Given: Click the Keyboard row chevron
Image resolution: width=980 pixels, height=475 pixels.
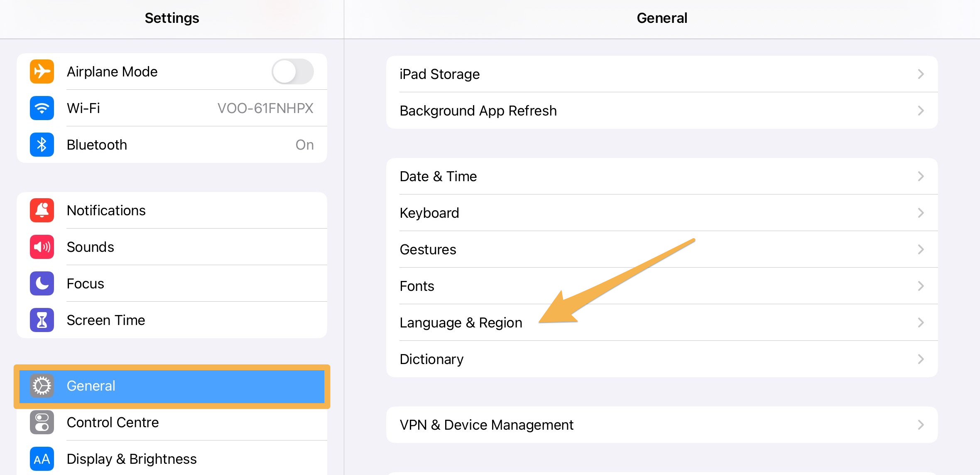Looking at the screenshot, I should coord(921,213).
